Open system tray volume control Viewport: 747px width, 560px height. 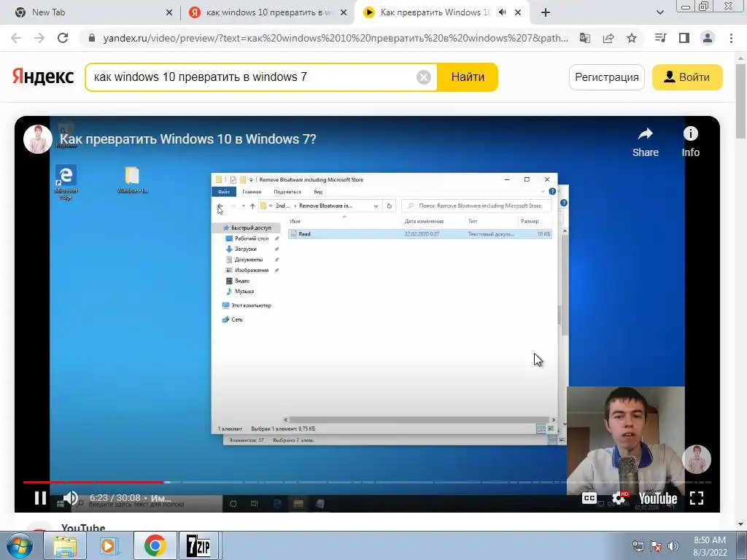673,546
